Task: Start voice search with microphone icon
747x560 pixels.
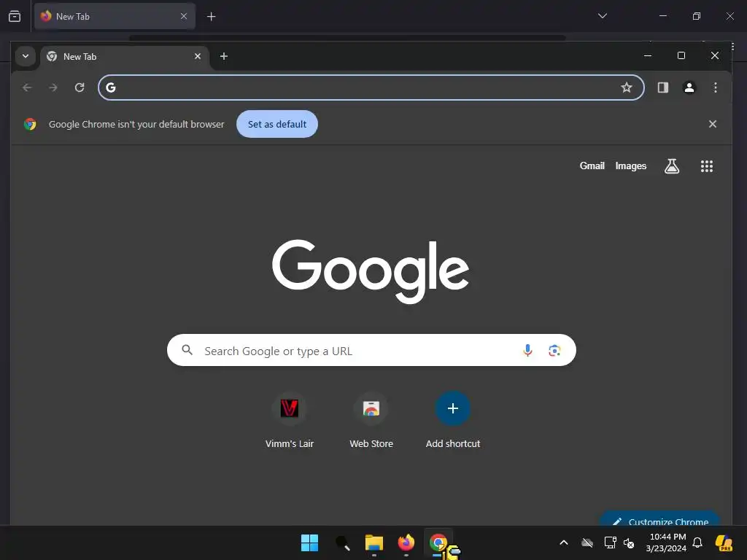Action: (x=527, y=351)
